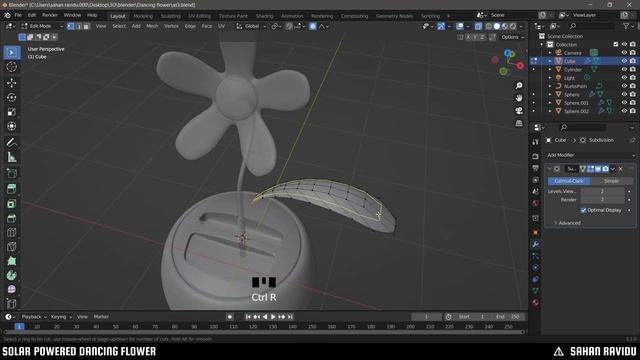Hide the Cylinder object in viewport
640x360 pixels.
[624, 69]
